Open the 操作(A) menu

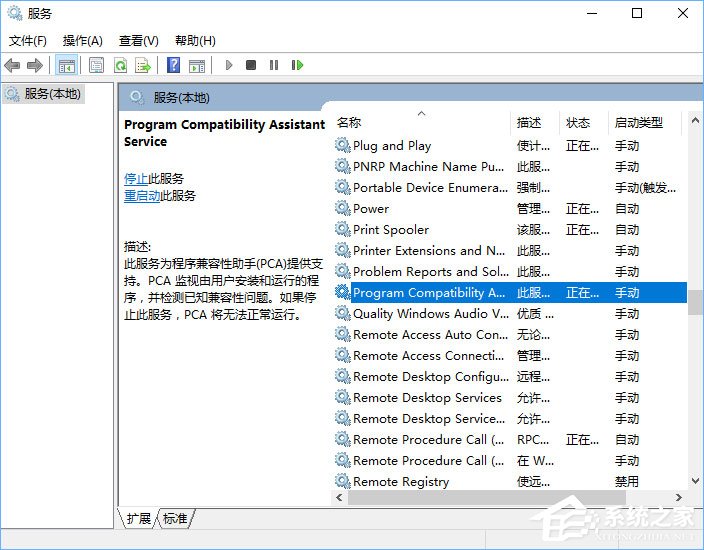pyautogui.click(x=83, y=41)
